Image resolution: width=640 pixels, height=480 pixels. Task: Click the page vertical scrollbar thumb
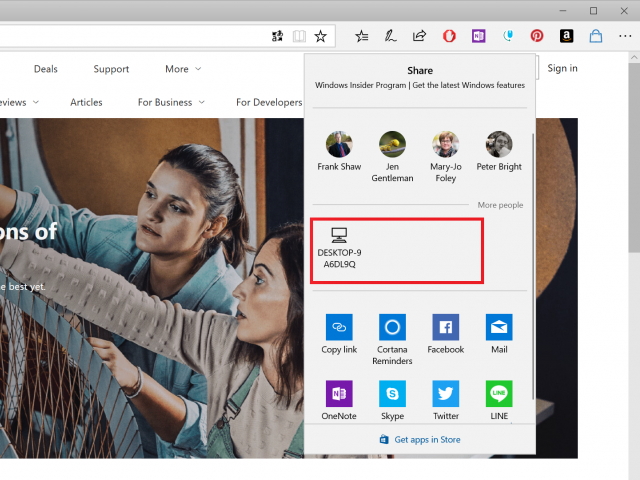(x=634, y=157)
